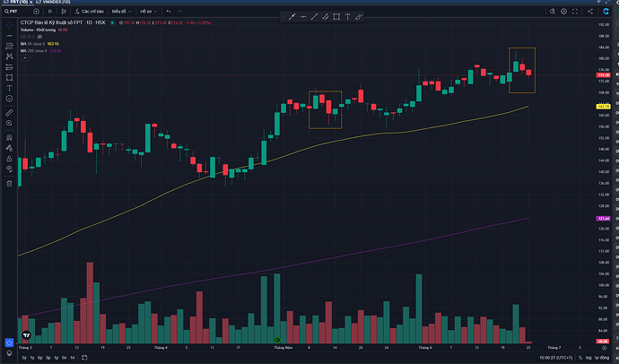This screenshot has width=619, height=364.
Task: Toggle lock all drawings
Action: point(9,159)
